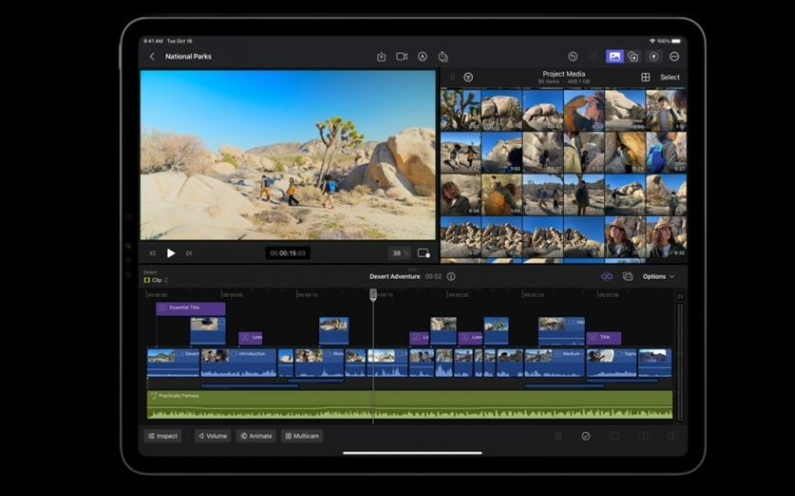Open the viewer zoom percentage menu

coord(399,253)
